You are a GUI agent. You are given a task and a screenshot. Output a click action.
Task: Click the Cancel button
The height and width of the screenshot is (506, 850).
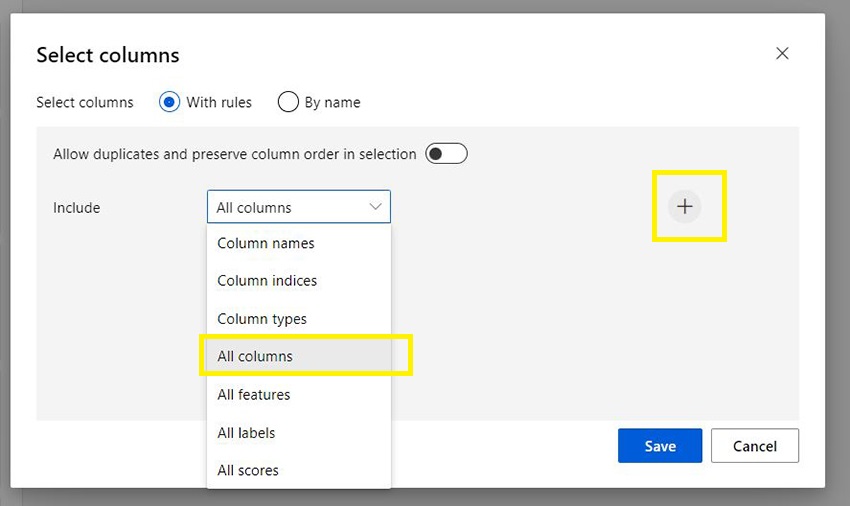(755, 446)
